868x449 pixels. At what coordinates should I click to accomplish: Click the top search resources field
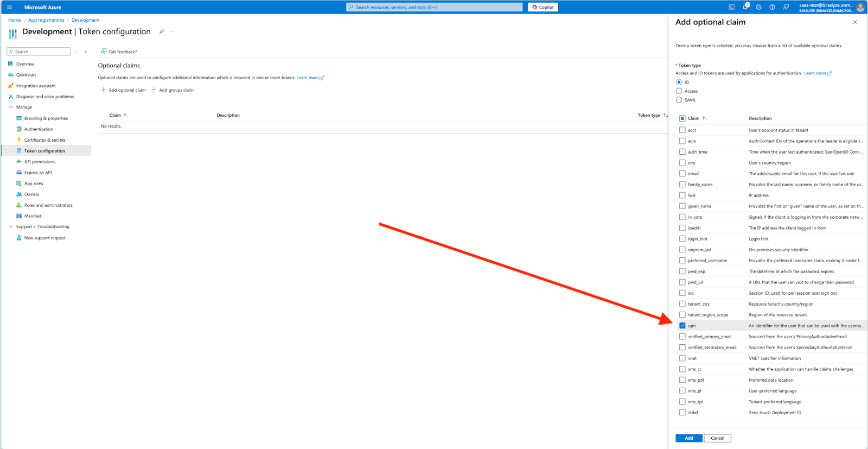(x=434, y=7)
